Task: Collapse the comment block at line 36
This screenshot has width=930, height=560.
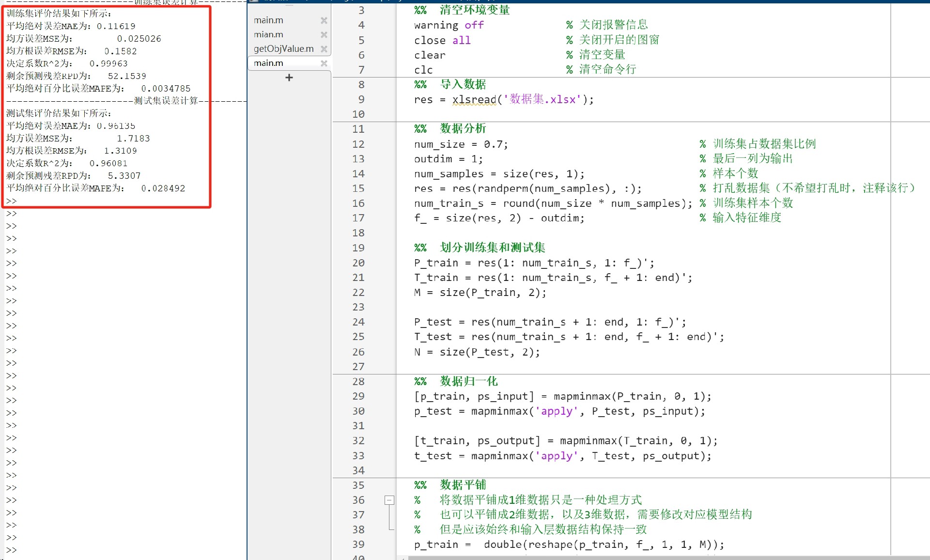Action: 389,500
